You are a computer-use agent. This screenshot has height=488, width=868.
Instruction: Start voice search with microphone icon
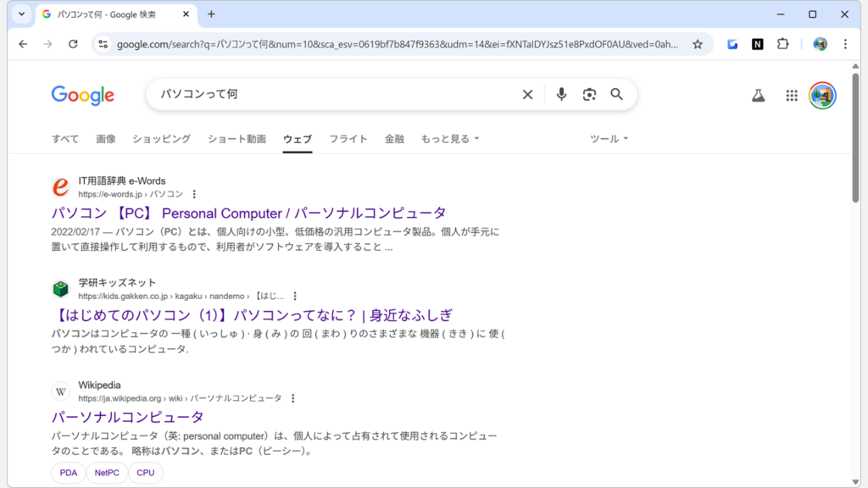point(561,95)
